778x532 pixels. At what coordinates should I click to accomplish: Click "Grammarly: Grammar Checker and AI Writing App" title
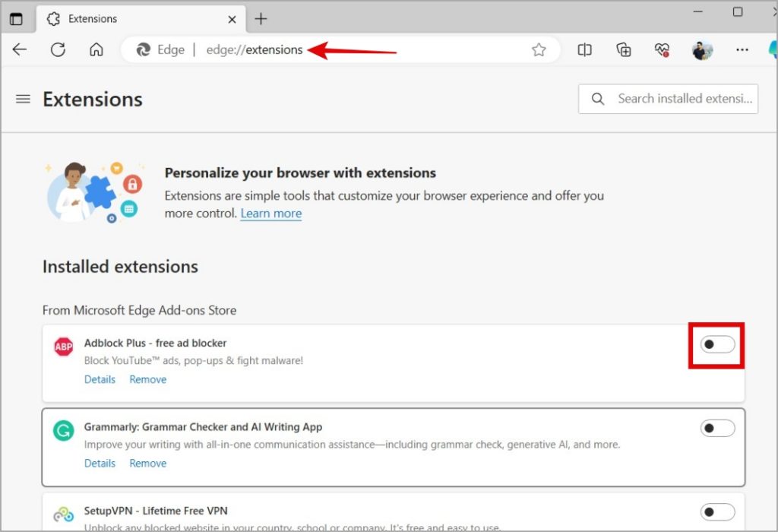(x=203, y=427)
